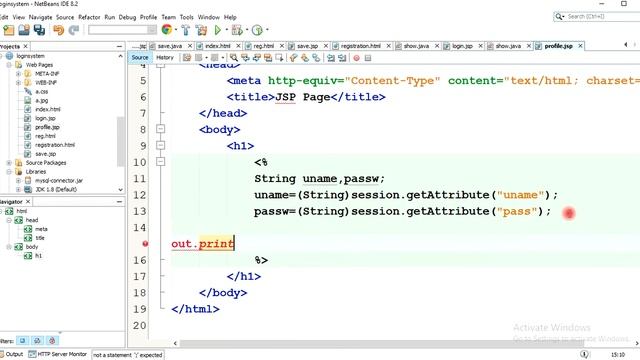Screen dimensions: 640x360
Task: Click the New Project icon
Action: pos(9,30)
